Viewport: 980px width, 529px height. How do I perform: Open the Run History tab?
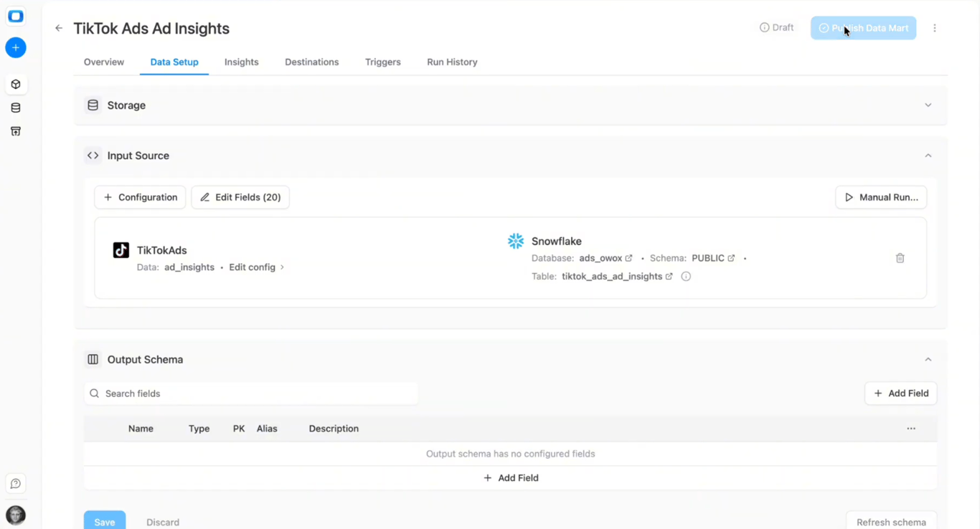click(x=452, y=62)
